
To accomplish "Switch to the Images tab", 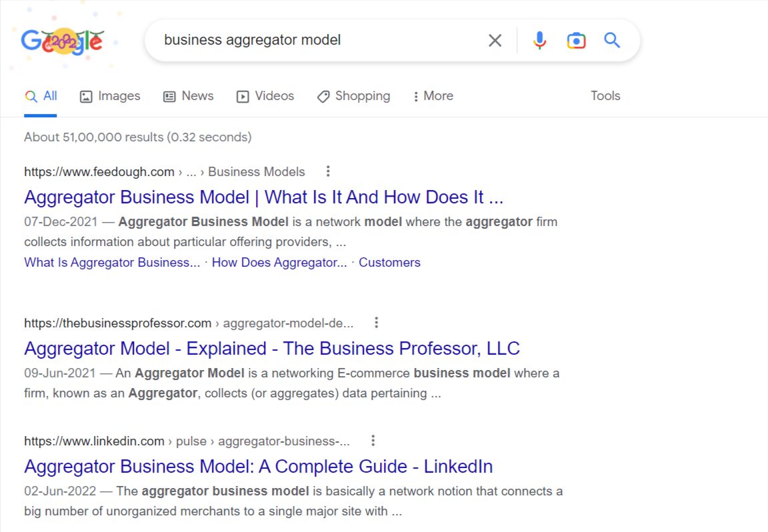I will pyautogui.click(x=110, y=96).
